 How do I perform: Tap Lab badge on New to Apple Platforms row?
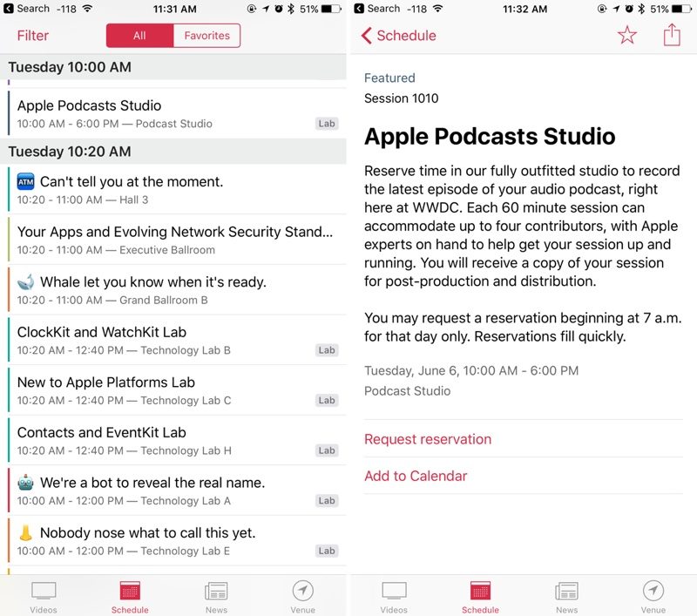pos(327,401)
